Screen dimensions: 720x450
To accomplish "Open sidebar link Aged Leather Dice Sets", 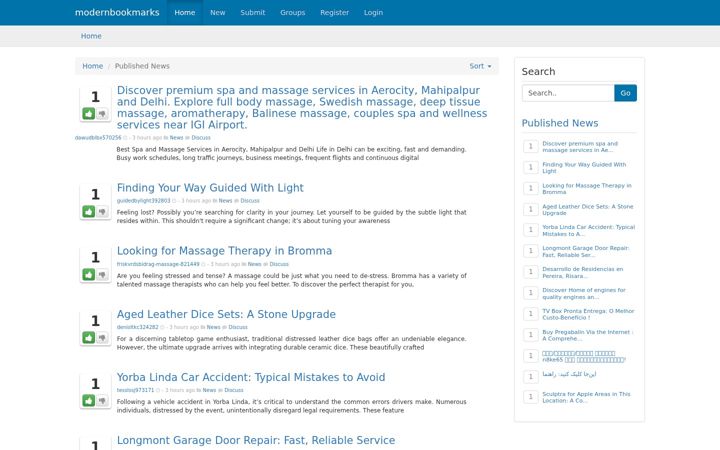I will 588,210.
